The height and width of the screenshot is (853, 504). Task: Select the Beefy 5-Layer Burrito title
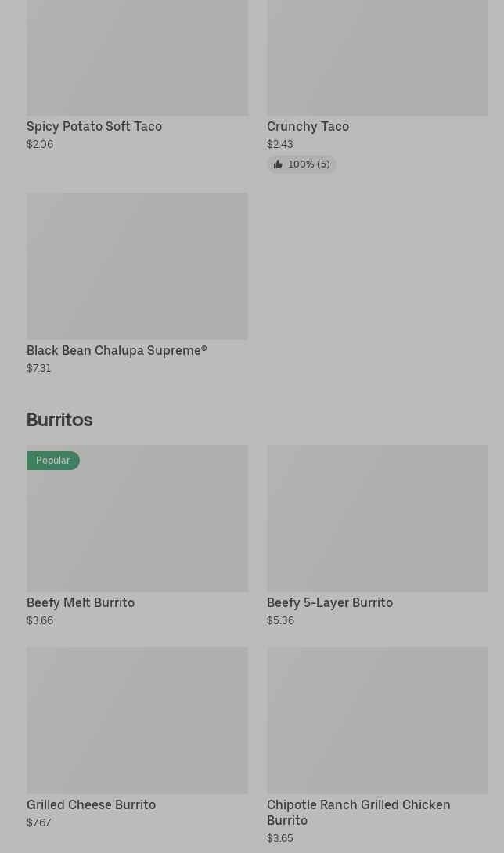[329, 602]
